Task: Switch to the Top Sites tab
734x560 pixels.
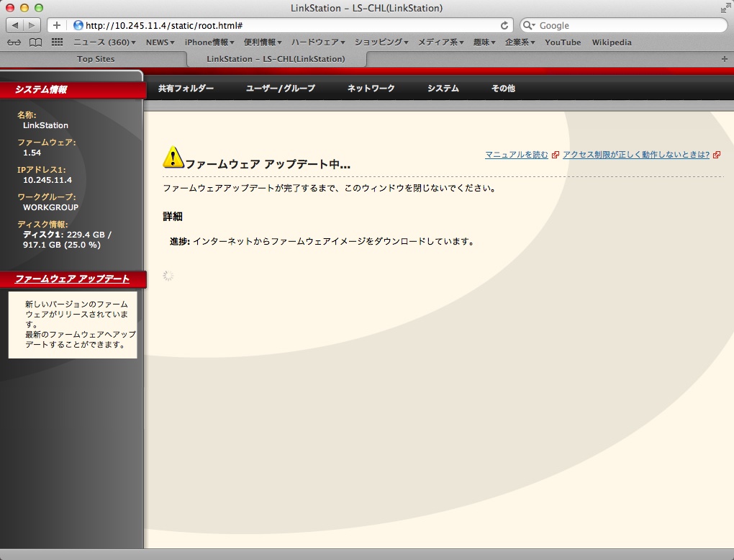Action: [x=96, y=59]
